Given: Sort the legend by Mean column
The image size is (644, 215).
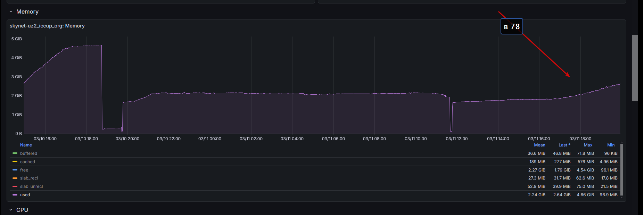Looking at the screenshot, I should pos(539,145).
